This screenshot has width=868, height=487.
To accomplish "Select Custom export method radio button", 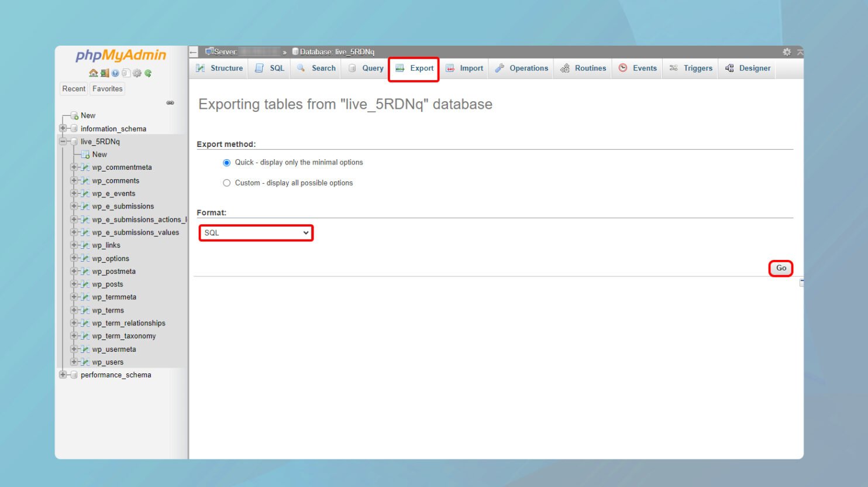I will tap(226, 183).
